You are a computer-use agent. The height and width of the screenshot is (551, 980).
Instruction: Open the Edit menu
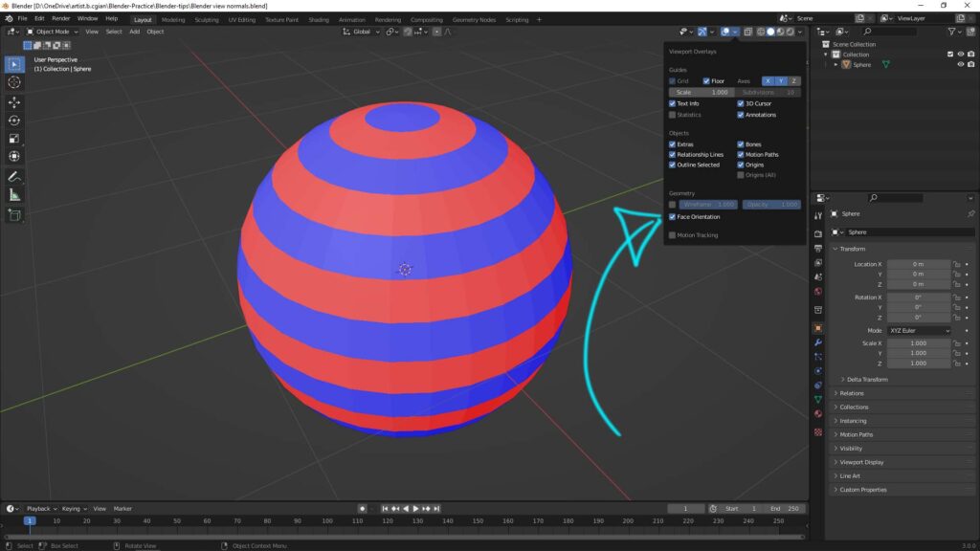(39, 19)
